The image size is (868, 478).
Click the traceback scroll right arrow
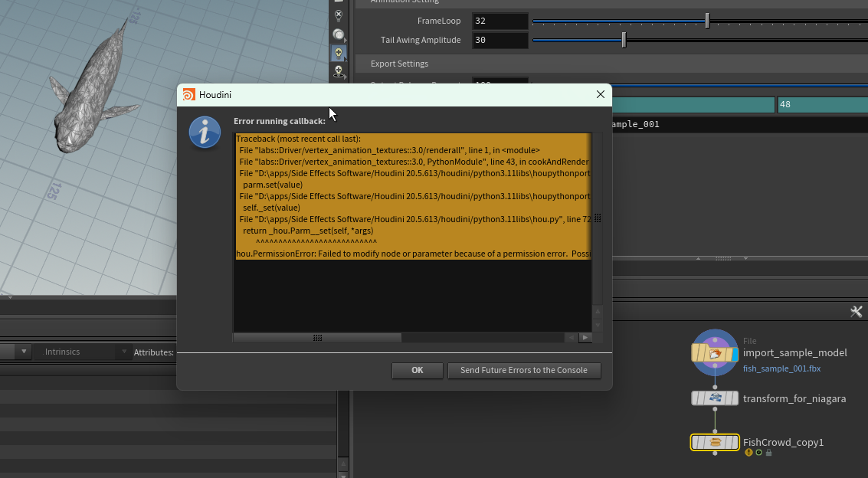[585, 338]
